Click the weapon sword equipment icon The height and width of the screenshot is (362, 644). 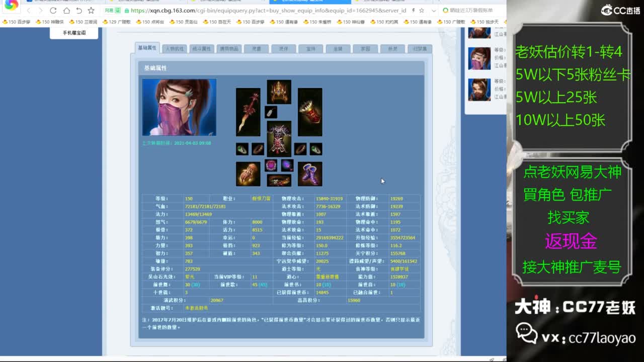click(x=248, y=112)
